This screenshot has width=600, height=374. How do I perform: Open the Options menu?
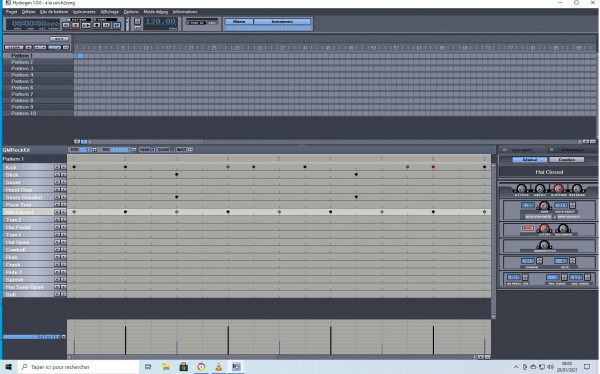[131, 12]
